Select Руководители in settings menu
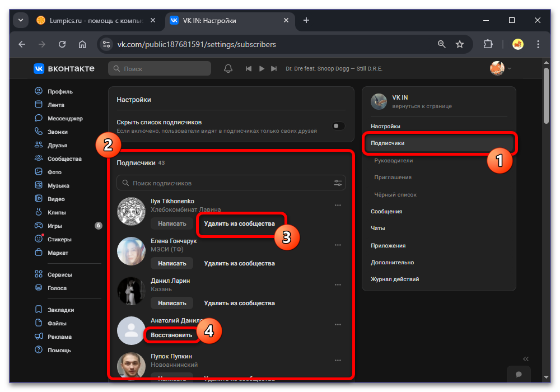 tap(394, 161)
